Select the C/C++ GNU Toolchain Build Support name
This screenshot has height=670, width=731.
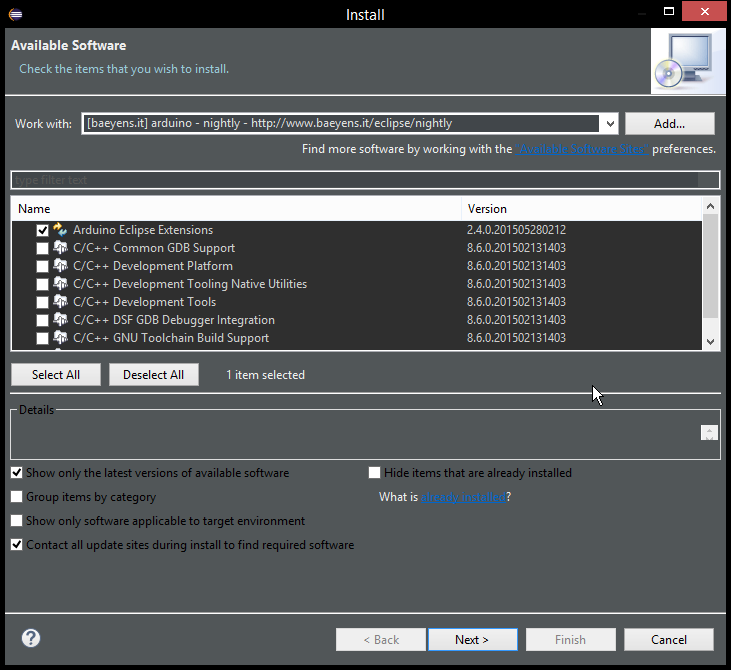[x=171, y=338]
